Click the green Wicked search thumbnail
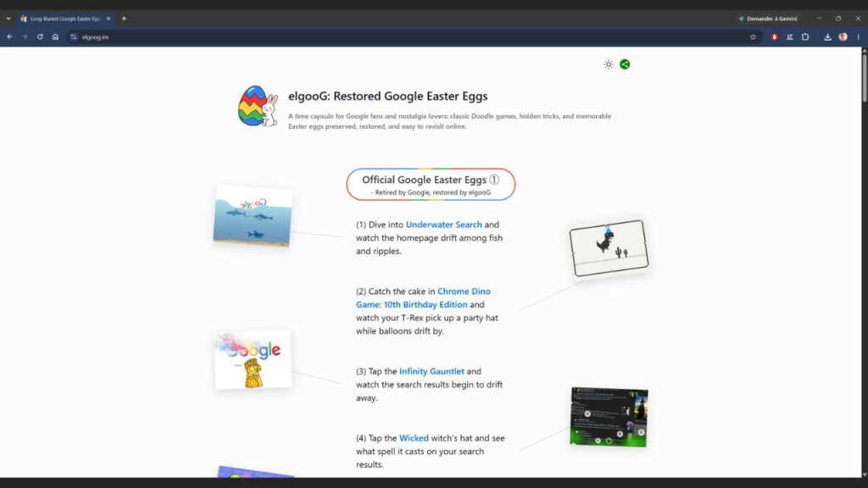The width and height of the screenshot is (868, 488). pos(609,417)
